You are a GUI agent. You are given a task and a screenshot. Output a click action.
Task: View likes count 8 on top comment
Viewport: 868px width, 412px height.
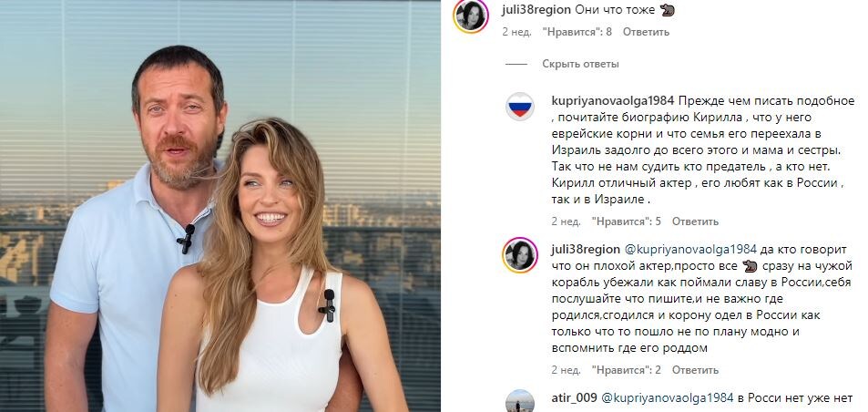coord(577,32)
